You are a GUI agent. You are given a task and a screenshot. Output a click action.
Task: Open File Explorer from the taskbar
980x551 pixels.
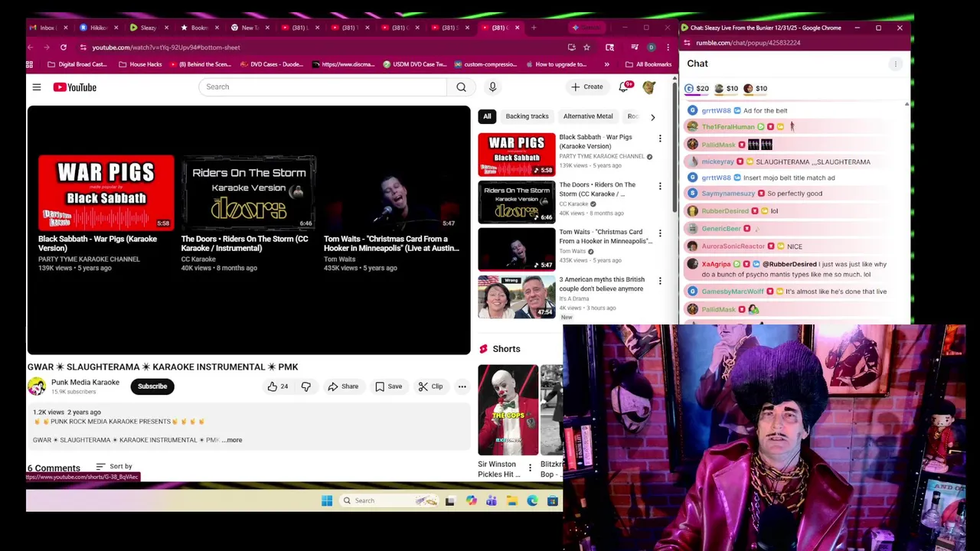(511, 500)
